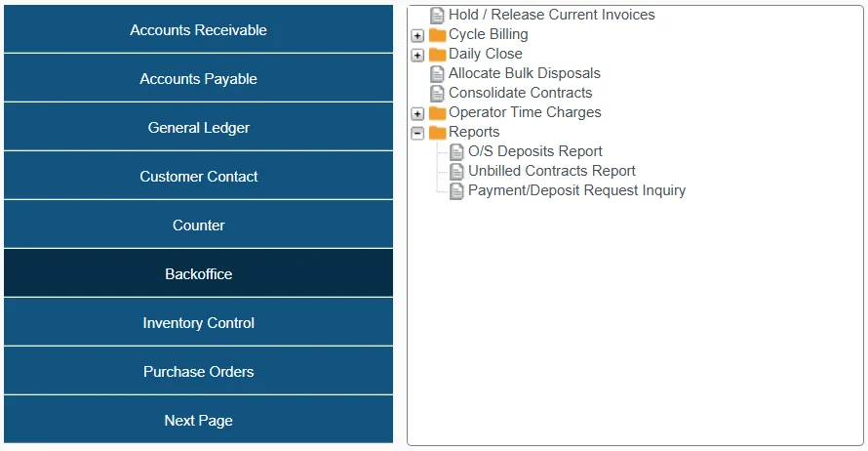Click the Cycle Billing folder icon
This screenshot has height=451, width=868.
(437, 34)
